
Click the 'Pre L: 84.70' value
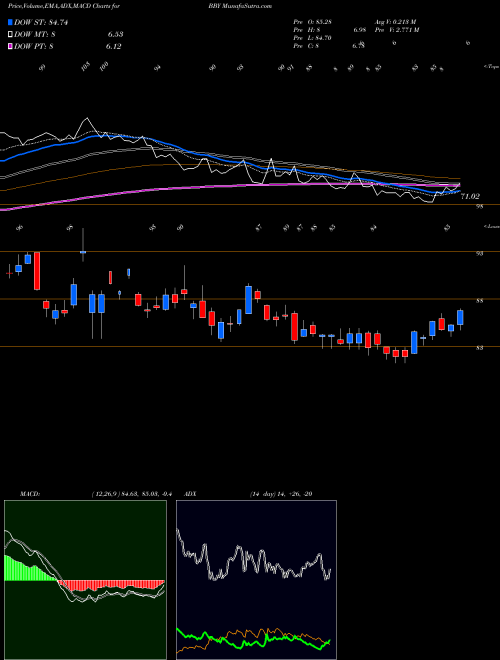click(313, 38)
